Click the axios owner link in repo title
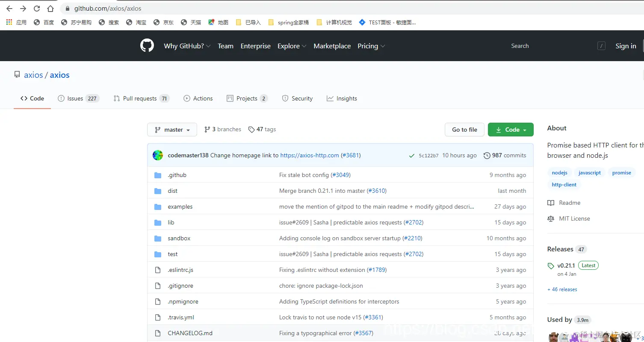Screen dimensions: 644x342 pos(33,75)
